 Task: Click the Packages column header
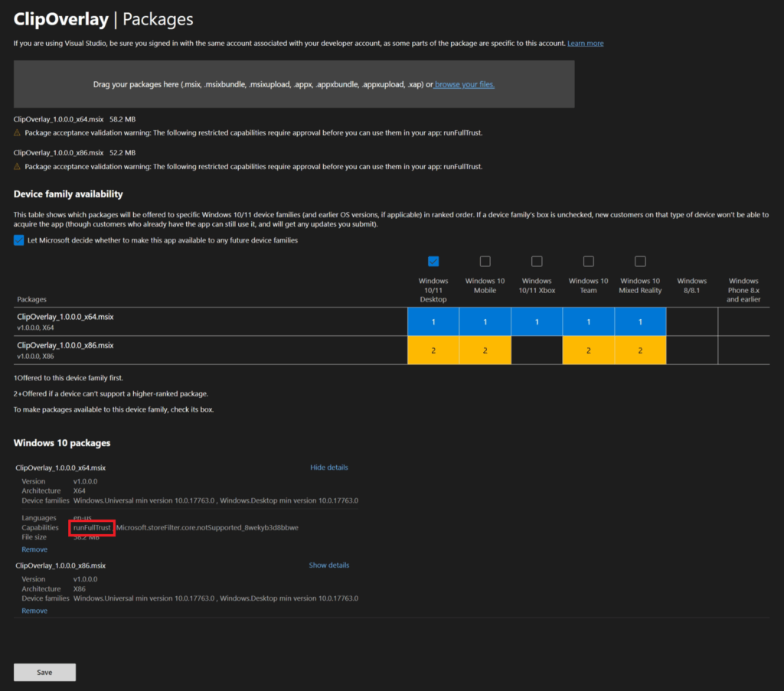31,299
